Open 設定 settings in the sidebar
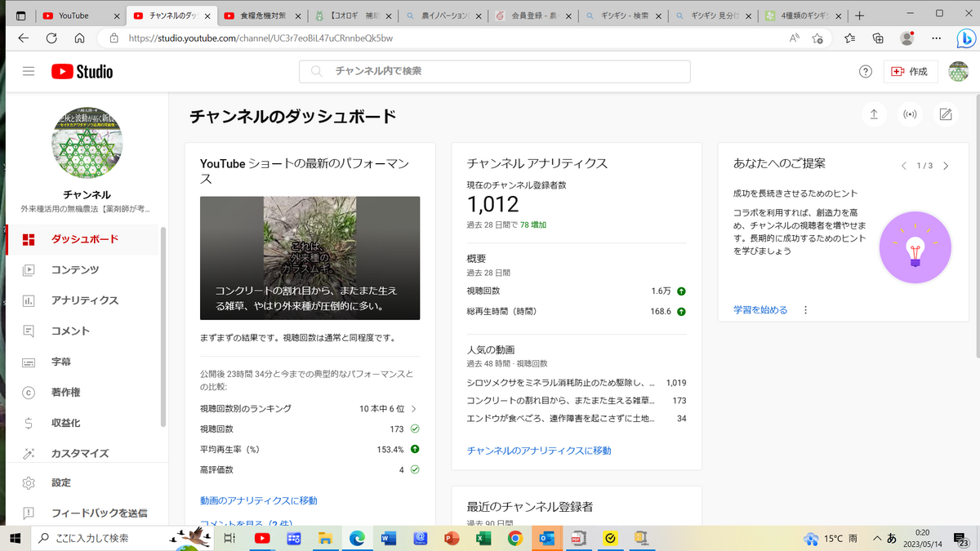The height and width of the screenshot is (551, 980). tap(82, 482)
